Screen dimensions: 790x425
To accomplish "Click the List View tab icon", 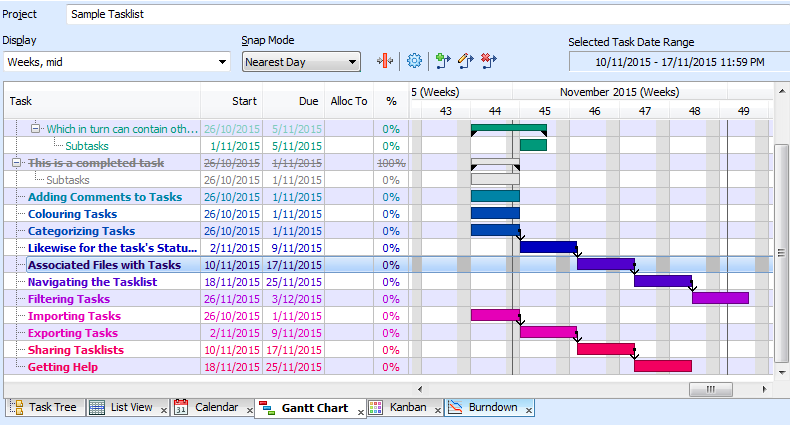I will 97,407.
